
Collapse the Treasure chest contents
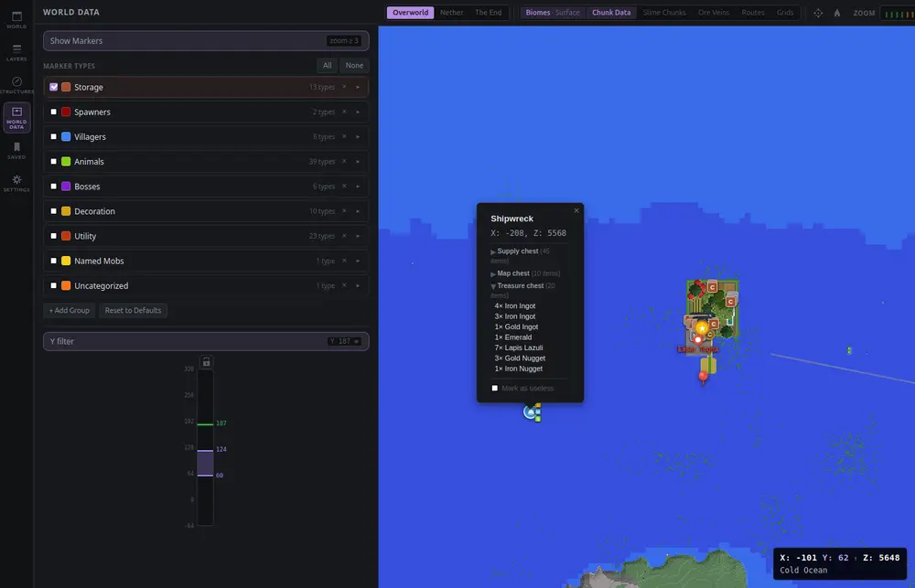pyautogui.click(x=493, y=286)
